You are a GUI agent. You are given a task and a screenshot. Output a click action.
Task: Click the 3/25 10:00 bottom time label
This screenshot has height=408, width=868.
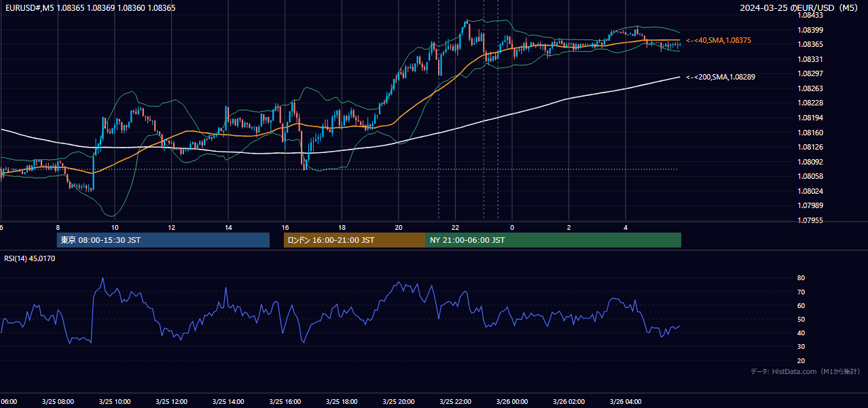(x=115, y=402)
